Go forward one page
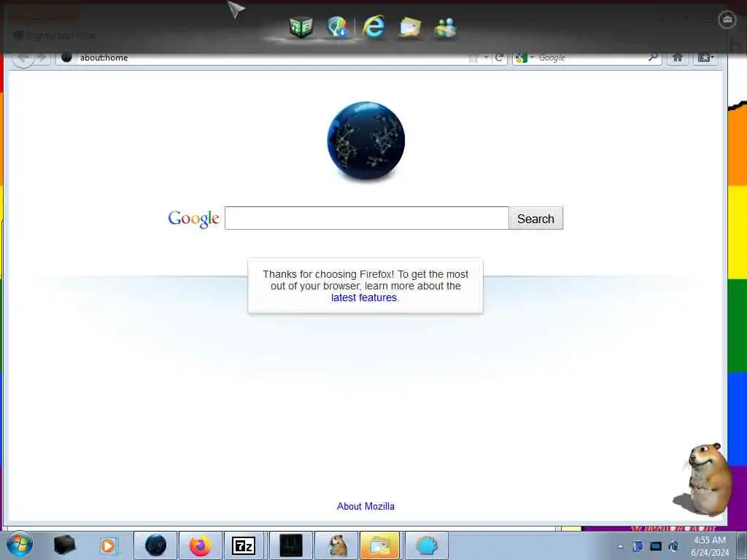This screenshot has width=747, height=560. pyautogui.click(x=42, y=58)
